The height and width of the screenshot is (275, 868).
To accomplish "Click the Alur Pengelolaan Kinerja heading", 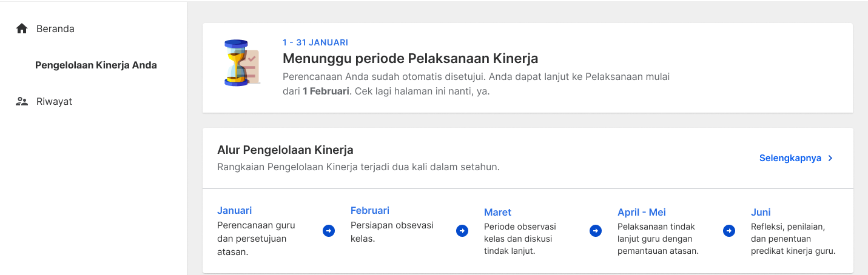I will point(285,150).
